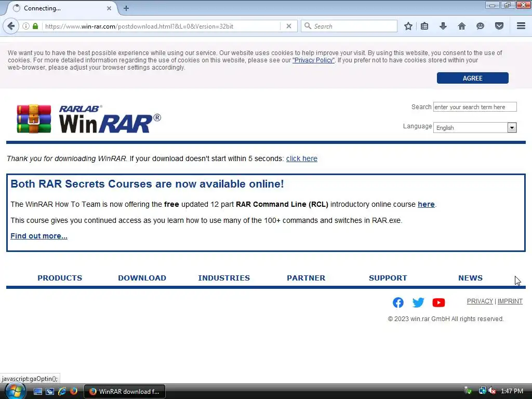Open the chat smiley toolbar icon
Screen dimensions: 532x399
[480, 26]
